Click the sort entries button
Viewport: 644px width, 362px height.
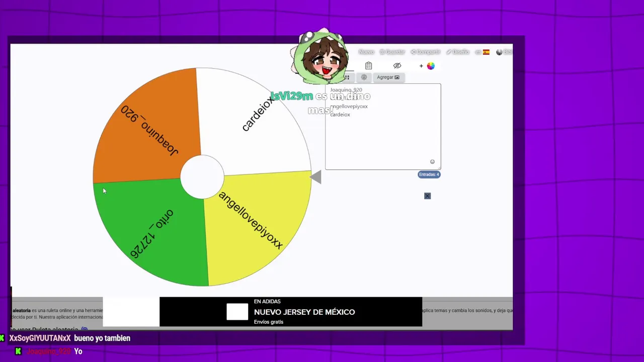[x=347, y=77]
